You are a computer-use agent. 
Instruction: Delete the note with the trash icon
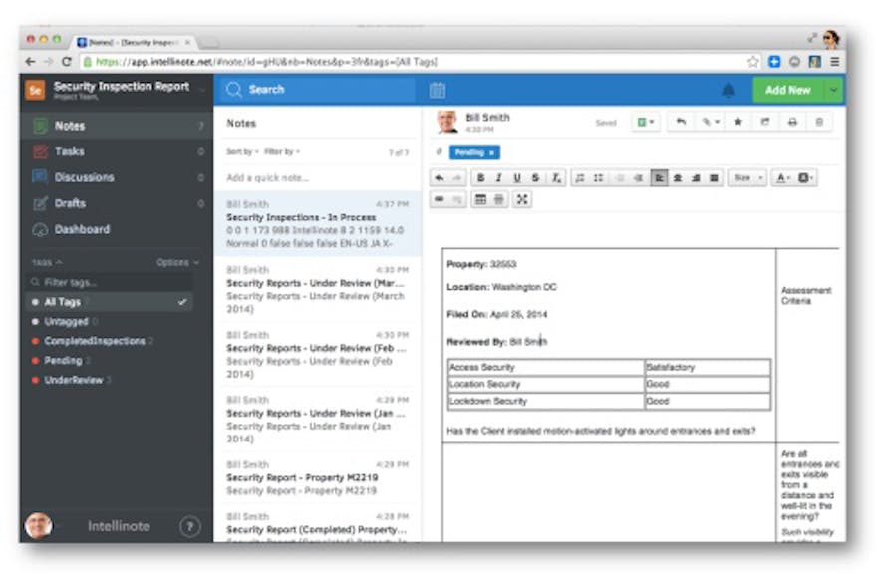click(x=819, y=122)
